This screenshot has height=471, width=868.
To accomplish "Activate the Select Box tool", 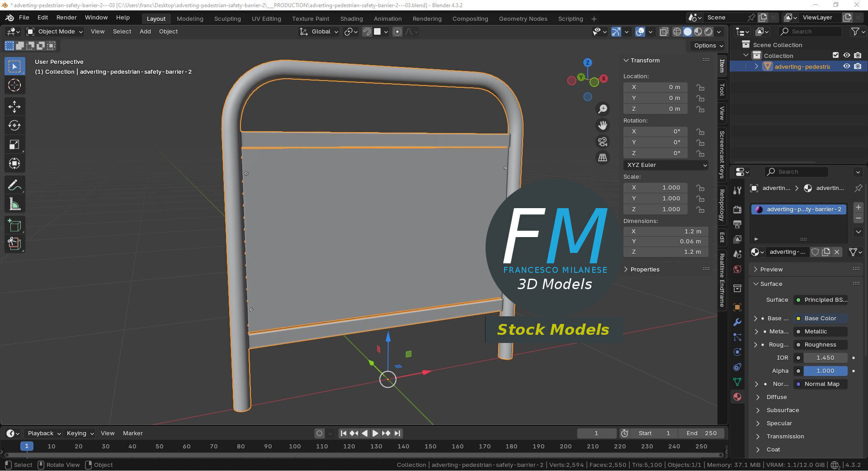I will [x=14, y=67].
